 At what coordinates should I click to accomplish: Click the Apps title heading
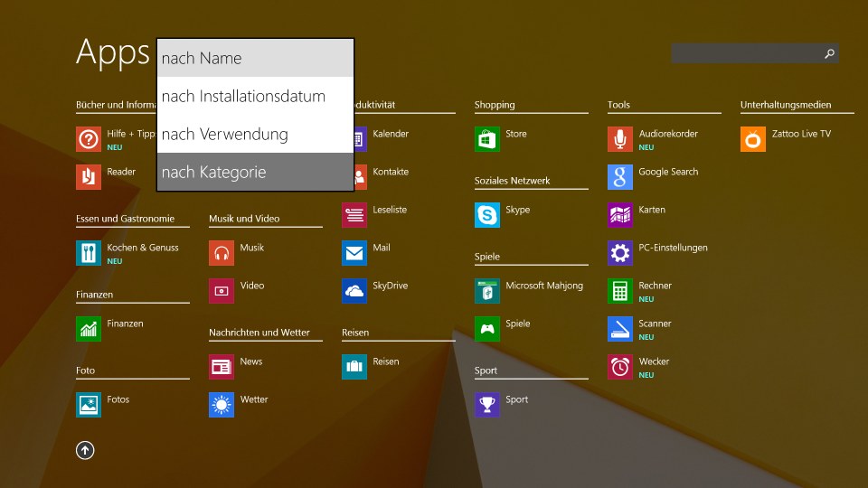[x=113, y=54]
